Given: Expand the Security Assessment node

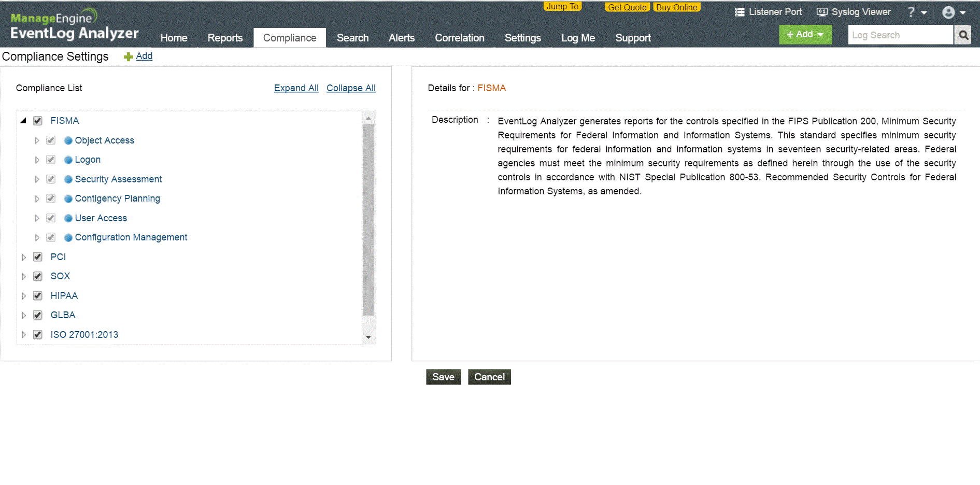Looking at the screenshot, I should pos(36,179).
